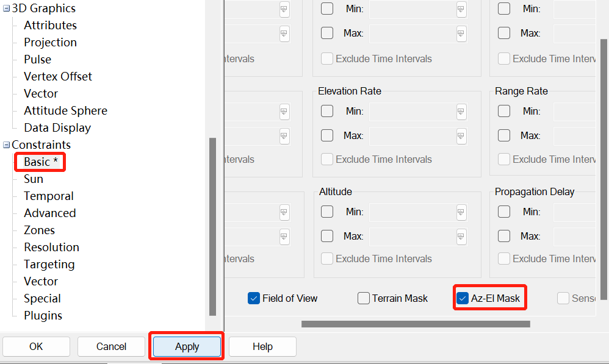Collapse the Constraints tree section
Image resolution: width=609 pixels, height=364 pixels.
[x=4, y=145]
